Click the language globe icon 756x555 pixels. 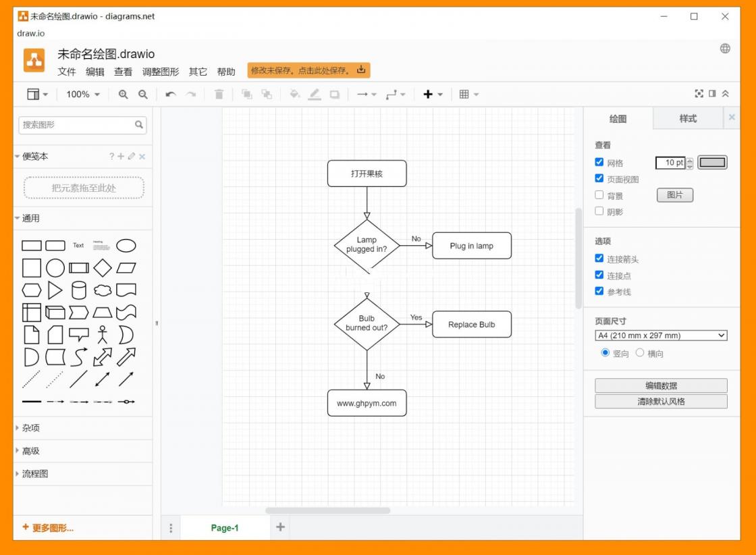click(x=725, y=48)
